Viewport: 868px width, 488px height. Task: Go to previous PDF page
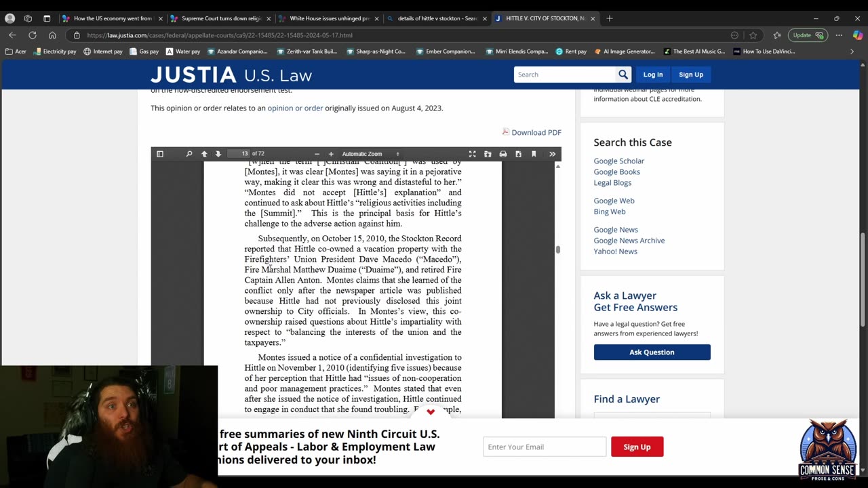click(x=204, y=154)
